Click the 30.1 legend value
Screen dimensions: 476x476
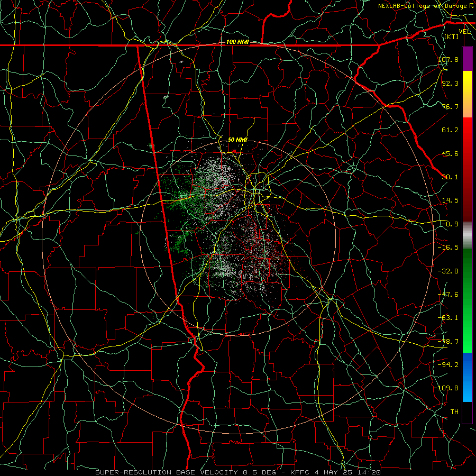tap(450, 177)
